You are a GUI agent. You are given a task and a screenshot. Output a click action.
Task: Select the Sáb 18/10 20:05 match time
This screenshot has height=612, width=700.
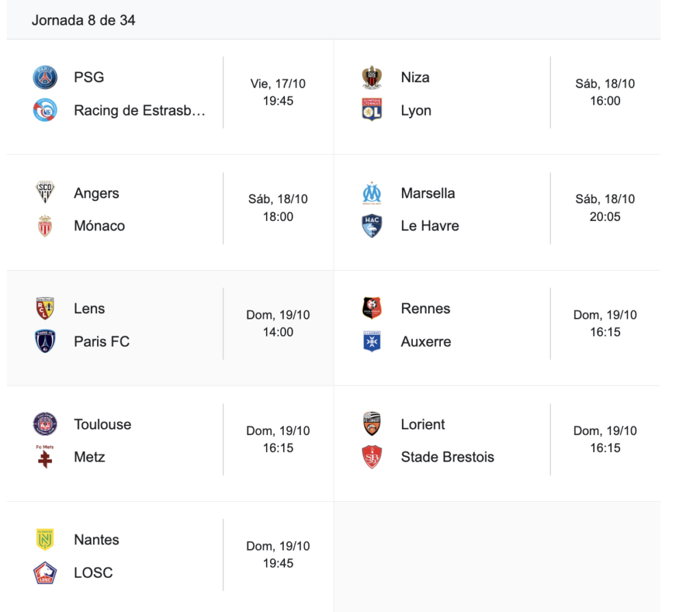[605, 208]
